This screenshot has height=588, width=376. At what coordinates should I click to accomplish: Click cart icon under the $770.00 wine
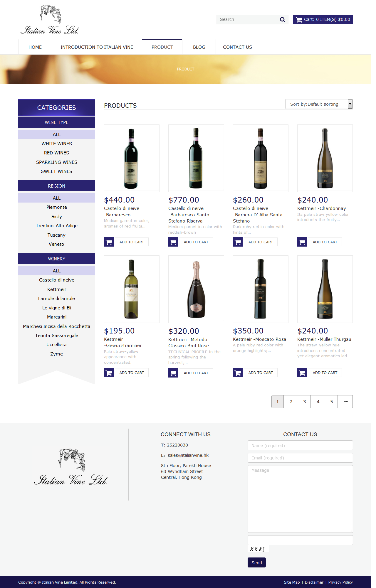[173, 242]
